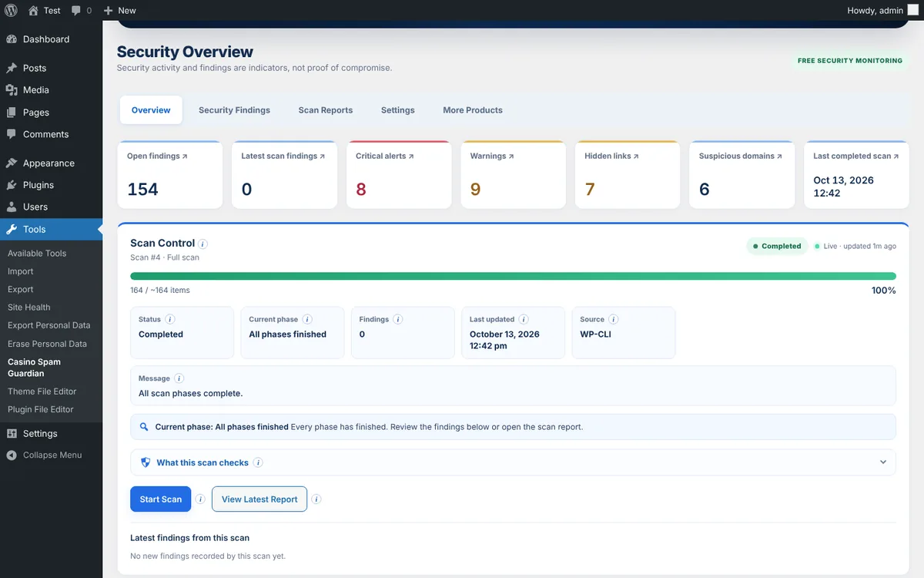Select the Overview tab
924x578 pixels.
click(151, 110)
